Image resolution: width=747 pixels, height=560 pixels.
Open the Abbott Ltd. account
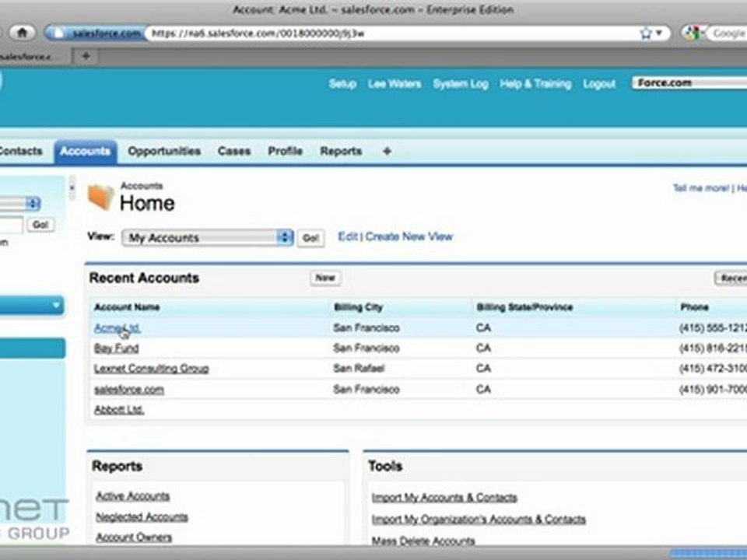pyautogui.click(x=119, y=410)
